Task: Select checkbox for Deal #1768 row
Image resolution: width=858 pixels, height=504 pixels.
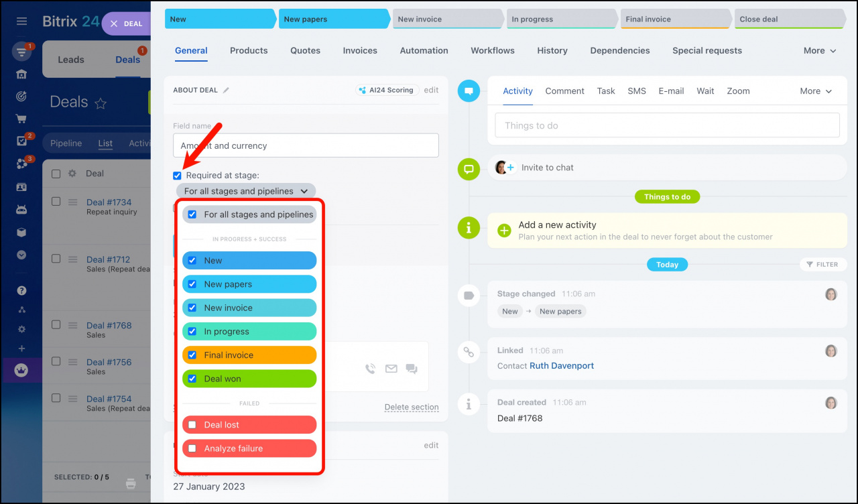Action: pos(56,325)
